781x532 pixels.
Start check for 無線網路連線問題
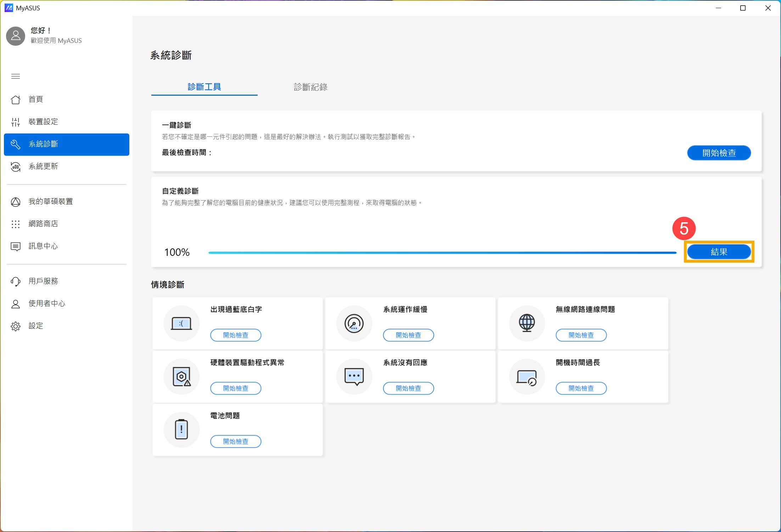[581, 335]
